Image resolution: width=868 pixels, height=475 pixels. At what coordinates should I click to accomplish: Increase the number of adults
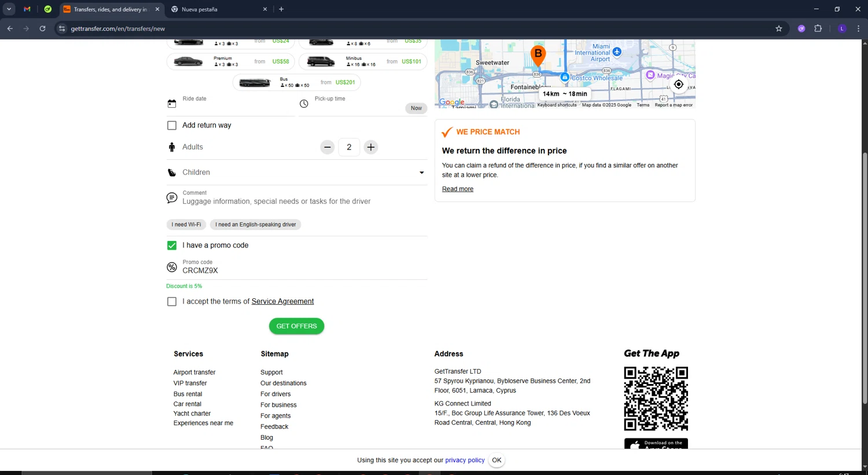371,147
